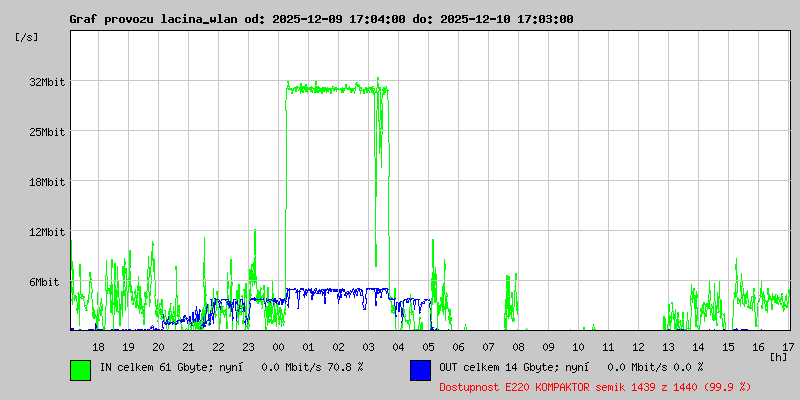This screenshot has width=800, height=400.
Task: Click the '18' hour label on x-axis
Action: tap(98, 347)
